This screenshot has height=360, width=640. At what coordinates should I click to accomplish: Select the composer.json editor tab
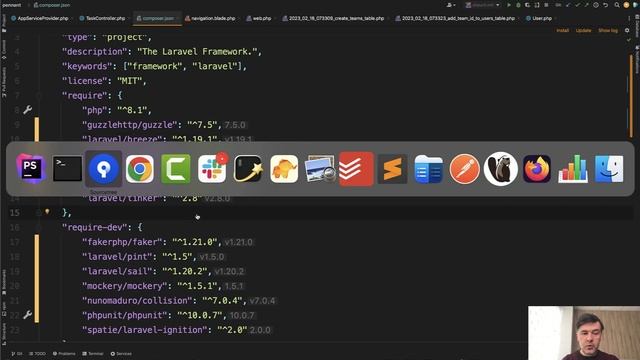[157, 18]
